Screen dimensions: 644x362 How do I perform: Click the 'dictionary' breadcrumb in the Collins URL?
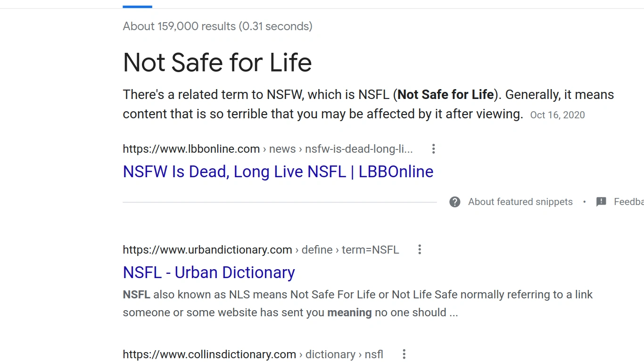pyautogui.click(x=330, y=354)
